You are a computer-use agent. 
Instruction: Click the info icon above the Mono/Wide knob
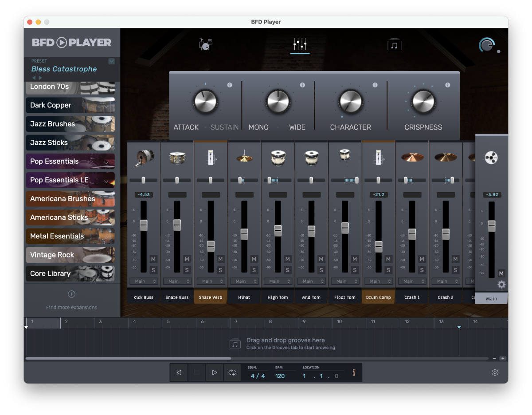pyautogui.click(x=302, y=85)
